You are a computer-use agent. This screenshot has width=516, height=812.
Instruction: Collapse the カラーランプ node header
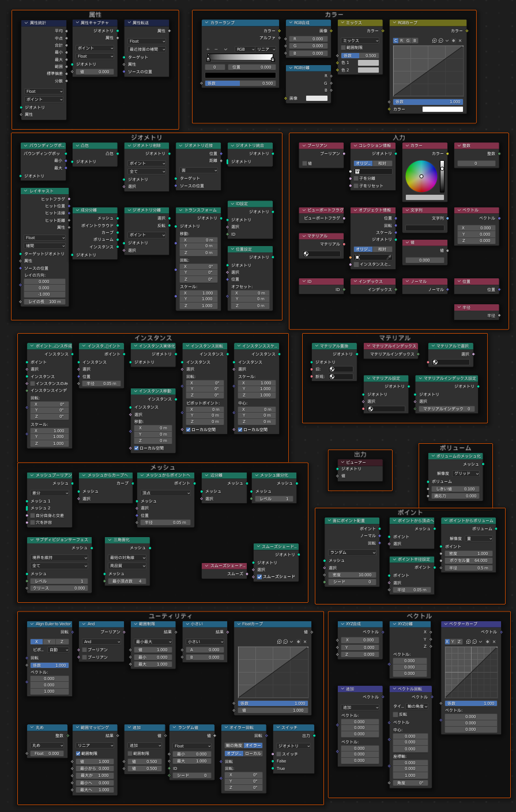[x=206, y=22]
